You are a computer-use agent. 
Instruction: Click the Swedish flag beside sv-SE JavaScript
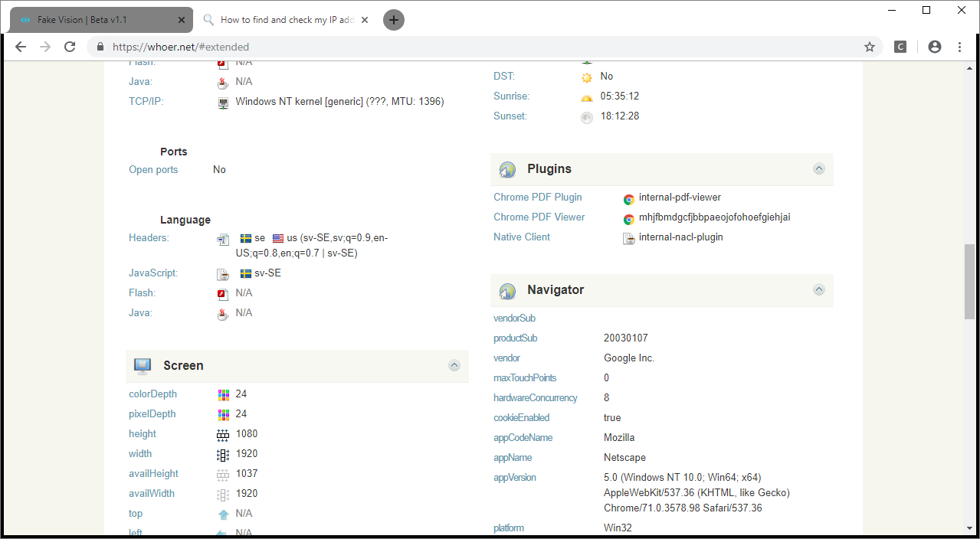(246, 273)
